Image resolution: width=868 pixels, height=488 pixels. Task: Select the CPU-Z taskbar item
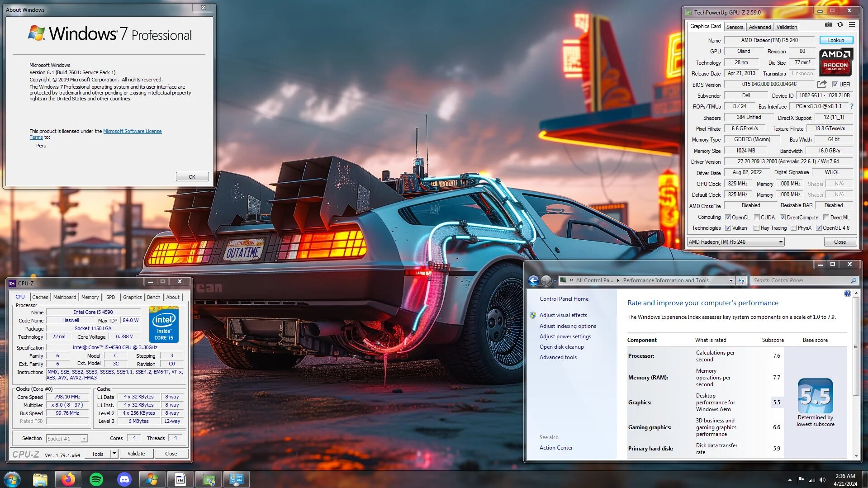(180, 479)
